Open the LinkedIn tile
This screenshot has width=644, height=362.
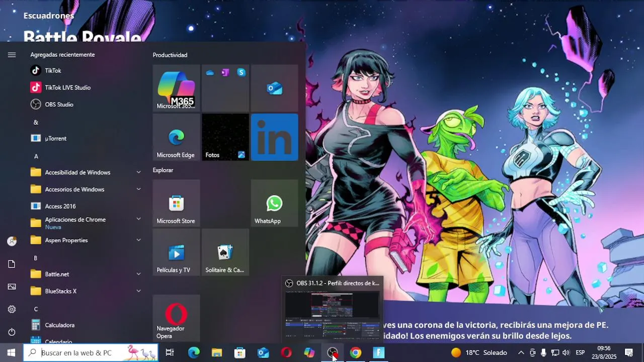coord(275,137)
